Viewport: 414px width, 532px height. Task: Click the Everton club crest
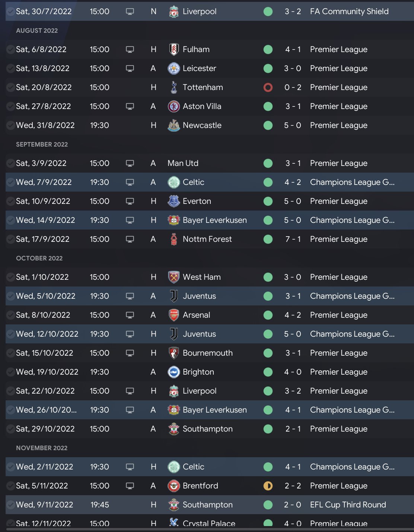click(x=173, y=201)
